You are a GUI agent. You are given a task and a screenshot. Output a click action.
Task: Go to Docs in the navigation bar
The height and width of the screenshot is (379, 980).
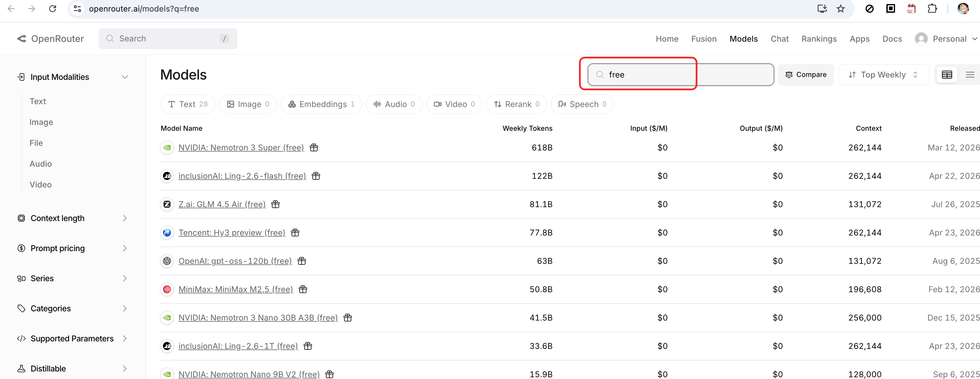(x=892, y=39)
